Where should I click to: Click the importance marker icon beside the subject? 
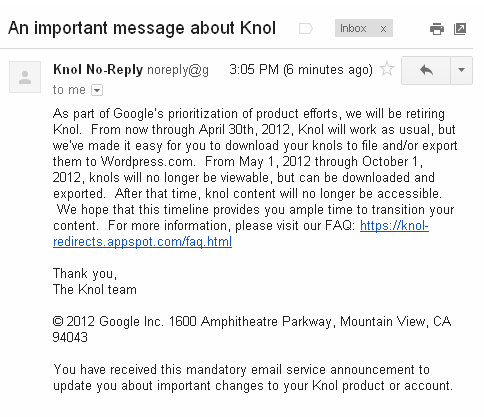306,29
